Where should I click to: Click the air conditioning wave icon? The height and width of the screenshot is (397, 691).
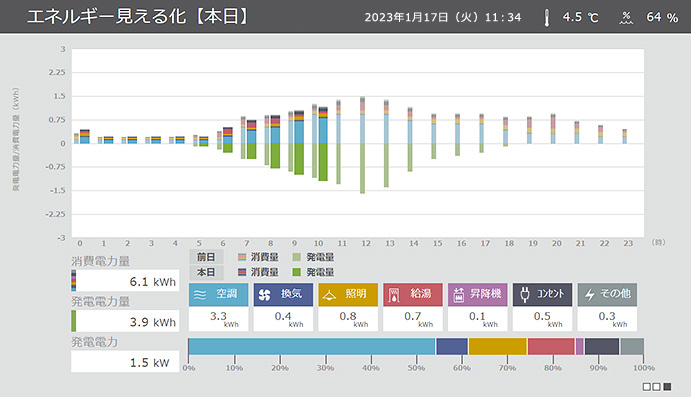pyautogui.click(x=200, y=295)
